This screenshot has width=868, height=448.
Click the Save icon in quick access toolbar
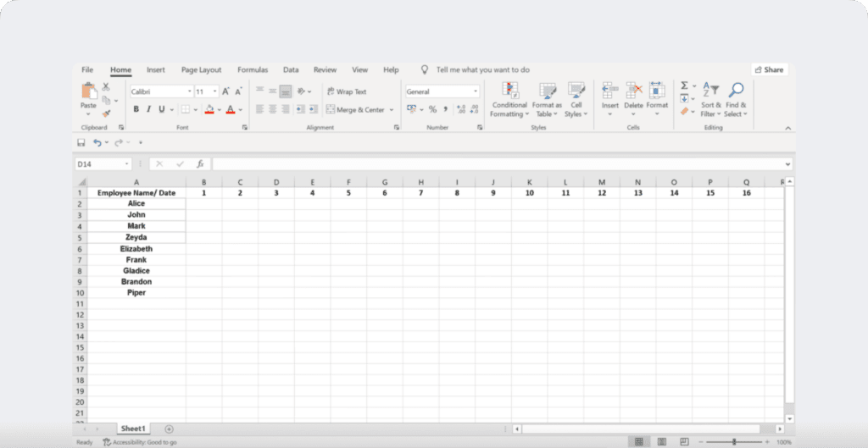tap(81, 142)
